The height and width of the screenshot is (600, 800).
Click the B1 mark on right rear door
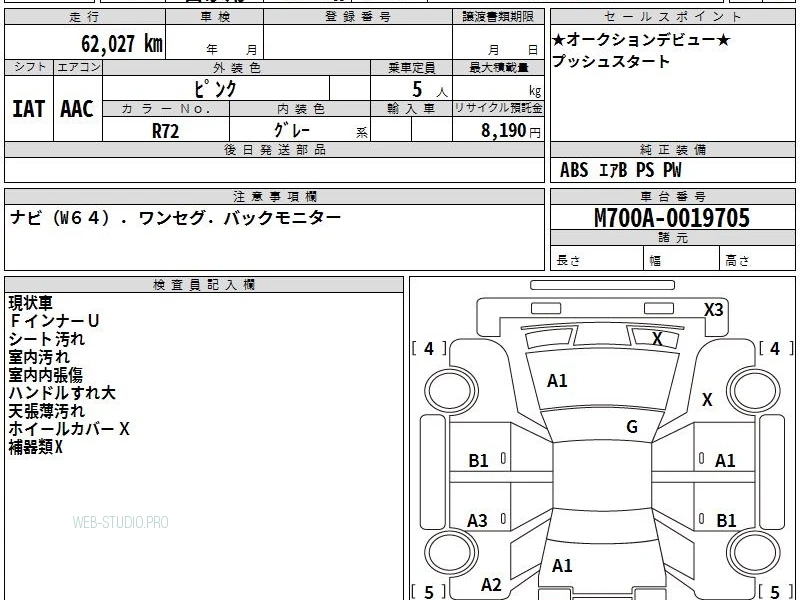click(726, 521)
